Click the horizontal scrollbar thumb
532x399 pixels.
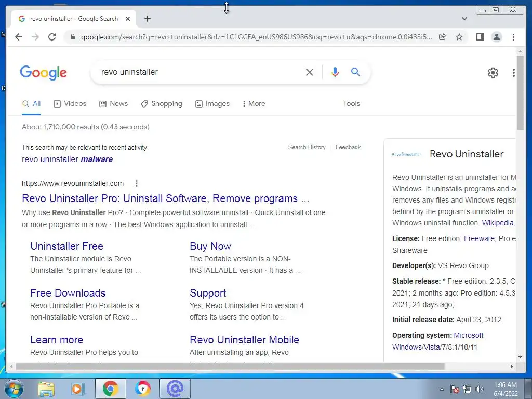(x=230, y=366)
